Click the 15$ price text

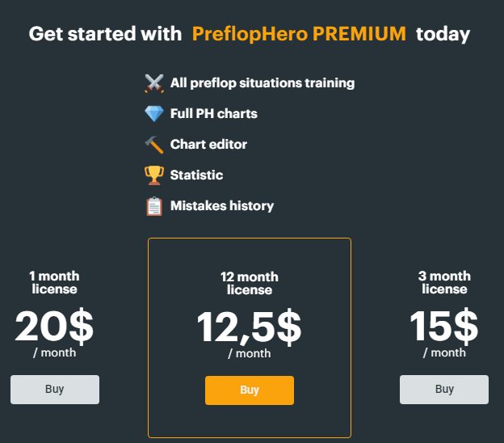click(x=444, y=327)
